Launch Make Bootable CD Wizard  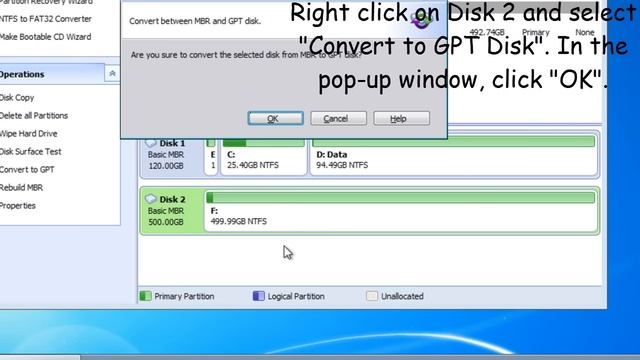45,37
